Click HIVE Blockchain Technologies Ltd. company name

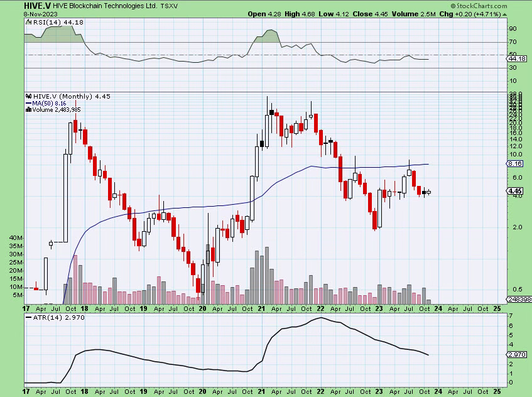[x=105, y=6]
